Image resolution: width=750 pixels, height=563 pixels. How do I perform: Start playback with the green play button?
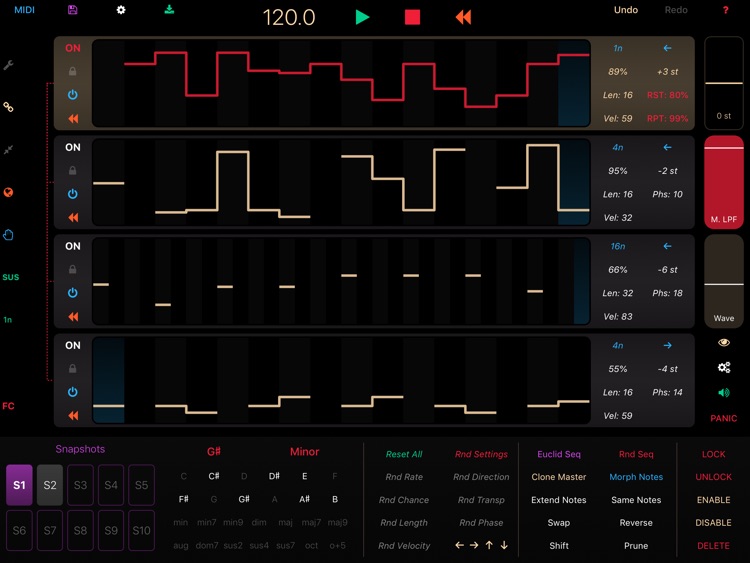point(363,17)
